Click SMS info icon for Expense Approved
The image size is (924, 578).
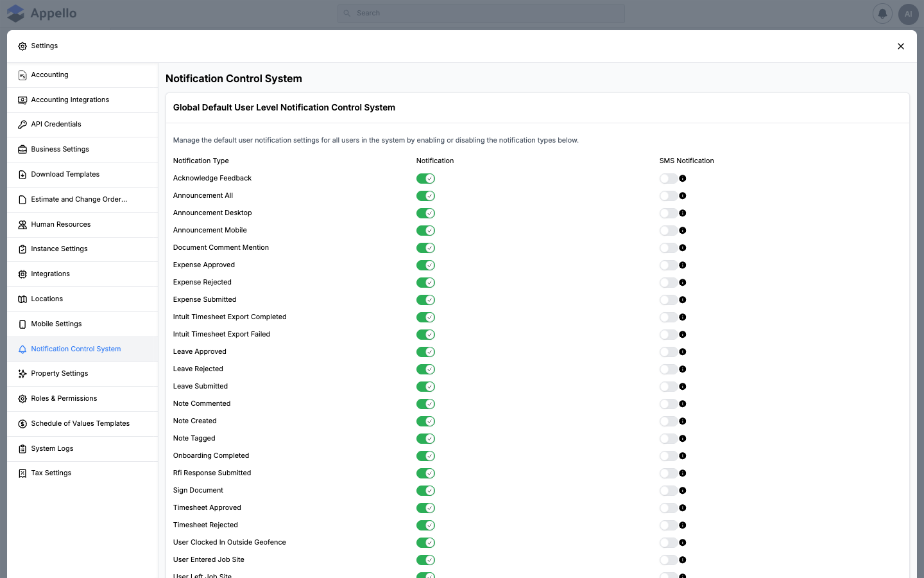click(683, 265)
